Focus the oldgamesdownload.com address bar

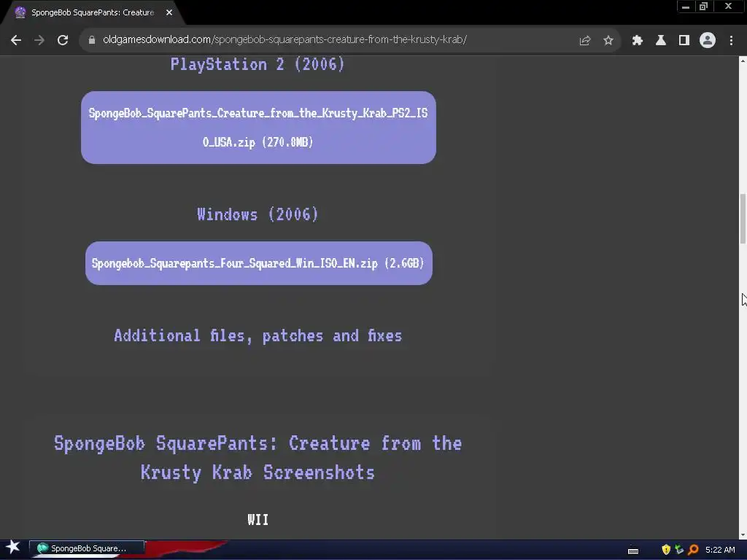(285, 39)
